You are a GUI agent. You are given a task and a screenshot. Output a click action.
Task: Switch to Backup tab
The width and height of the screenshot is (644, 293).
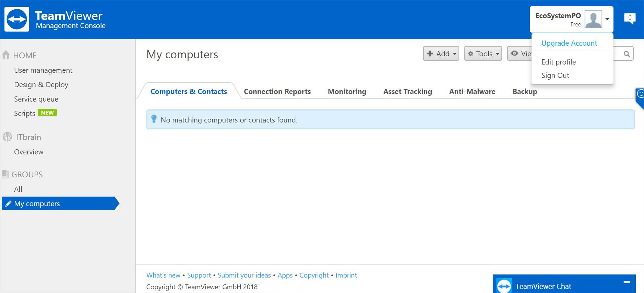click(525, 92)
